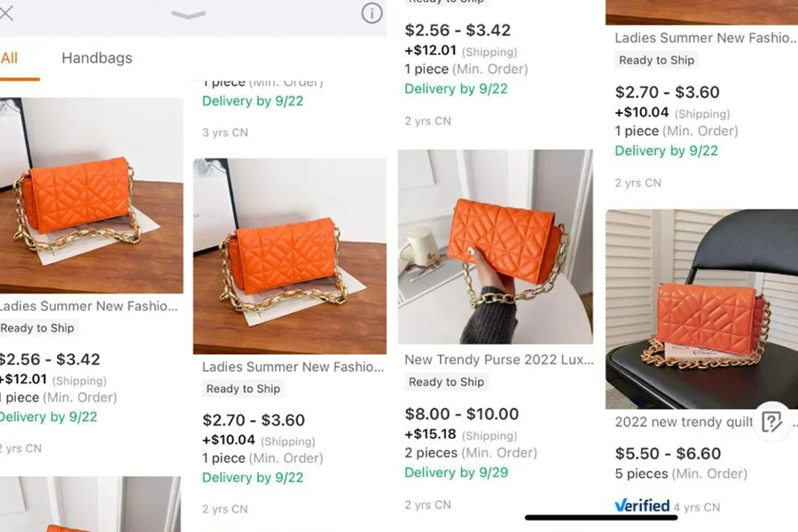Tap the $8.00 - $10.00 price
Image resolution: width=798 pixels, height=532 pixels.
pos(461,414)
